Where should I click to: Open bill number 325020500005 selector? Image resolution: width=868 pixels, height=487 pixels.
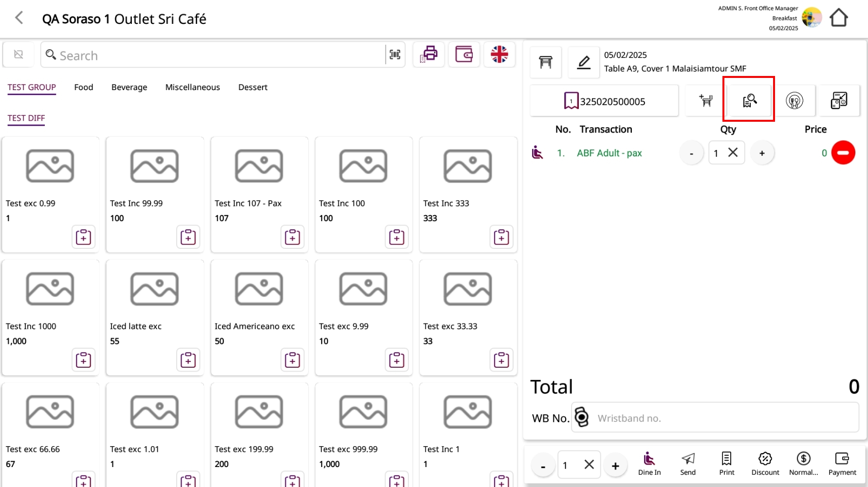point(604,101)
